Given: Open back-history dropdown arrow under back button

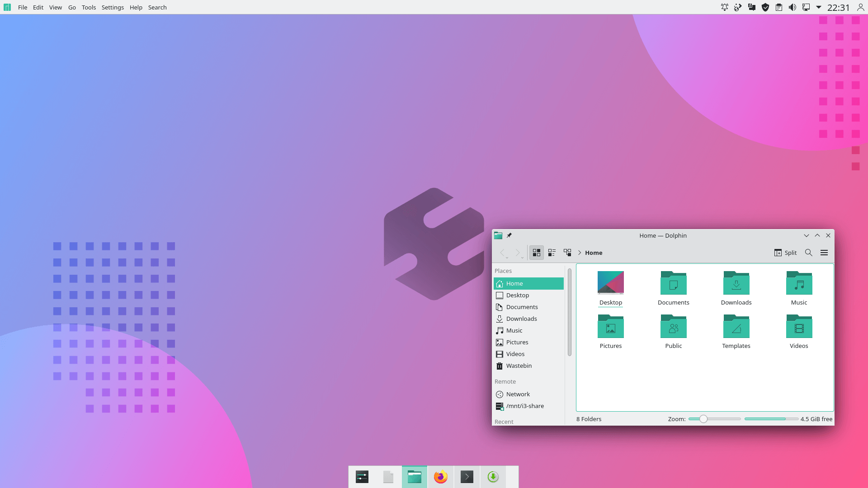Looking at the screenshot, I should point(507,258).
